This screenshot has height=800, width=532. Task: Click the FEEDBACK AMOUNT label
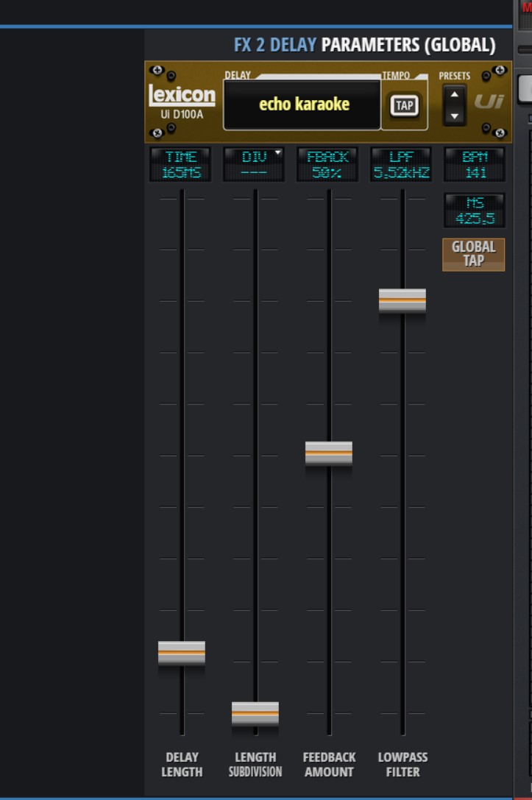click(x=329, y=764)
